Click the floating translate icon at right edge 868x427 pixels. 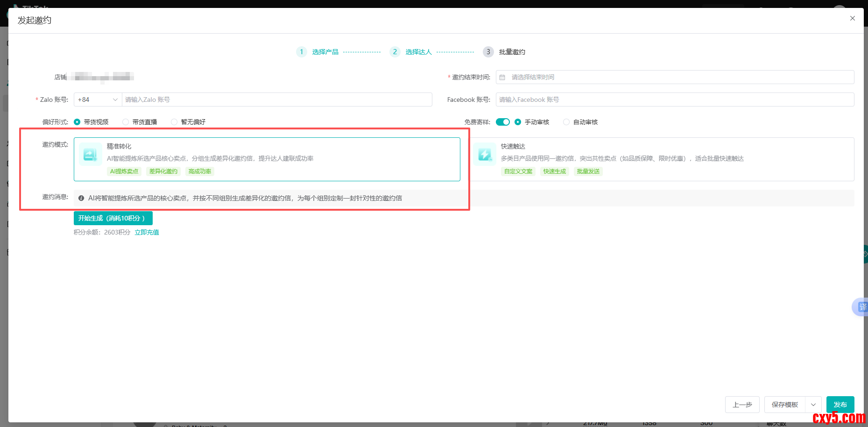pos(861,307)
